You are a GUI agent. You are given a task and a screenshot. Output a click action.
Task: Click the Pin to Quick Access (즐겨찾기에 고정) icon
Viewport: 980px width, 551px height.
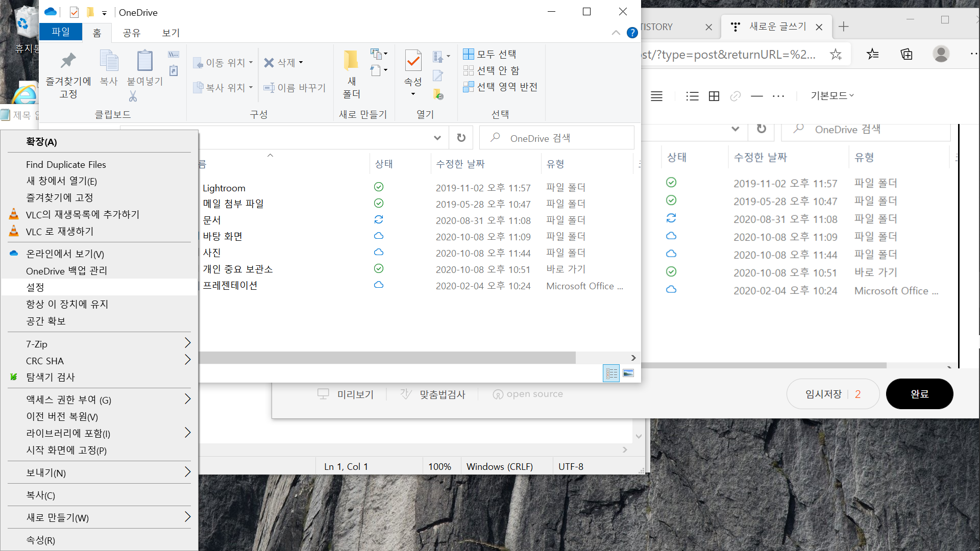68,61
